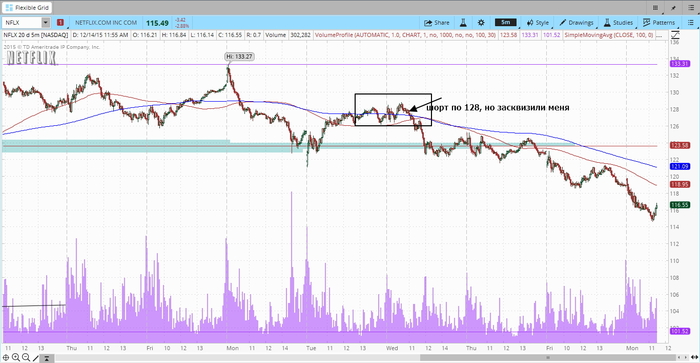The width and height of the screenshot is (700, 363).
Task: Open the 5m time frame selector
Action: [505, 22]
